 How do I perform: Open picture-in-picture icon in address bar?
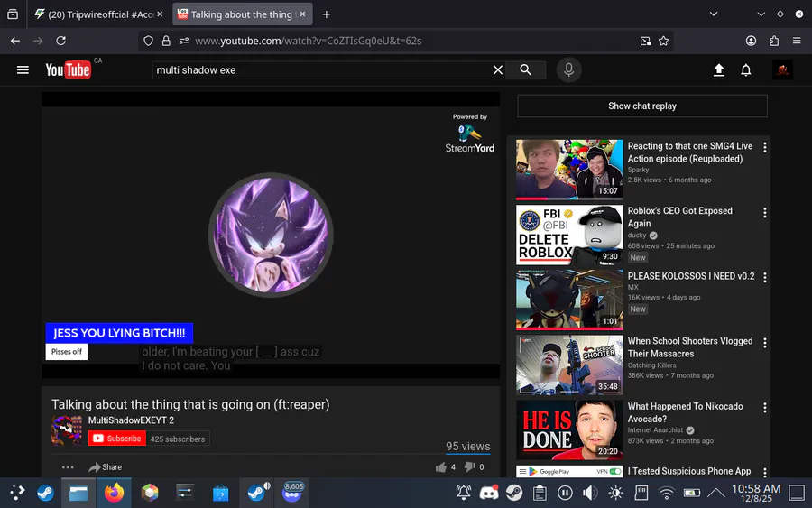[x=645, y=41]
